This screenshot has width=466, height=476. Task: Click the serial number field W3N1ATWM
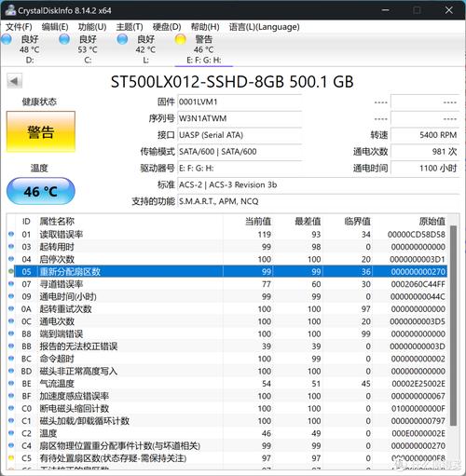coord(240,118)
